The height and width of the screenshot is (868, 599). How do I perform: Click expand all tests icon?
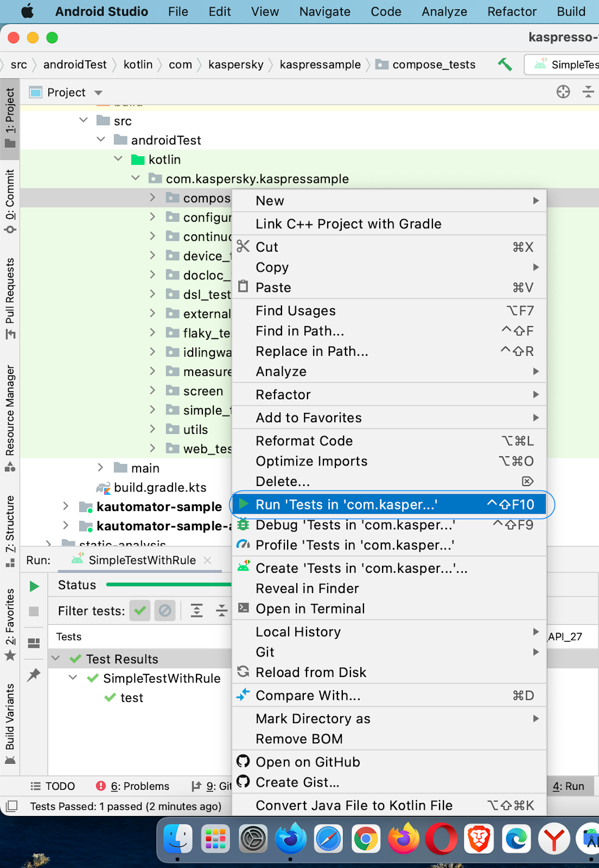(x=197, y=611)
